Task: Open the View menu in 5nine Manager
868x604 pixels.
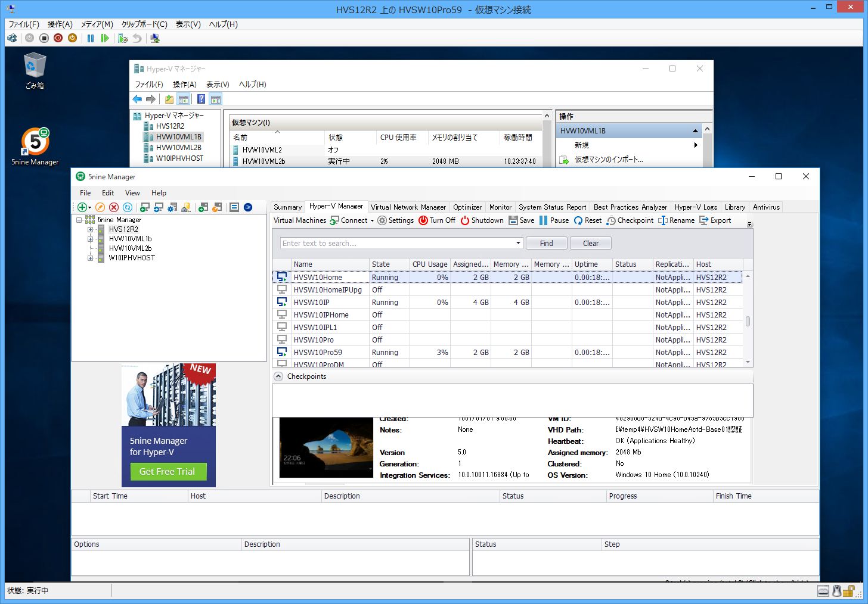Action: [x=132, y=193]
